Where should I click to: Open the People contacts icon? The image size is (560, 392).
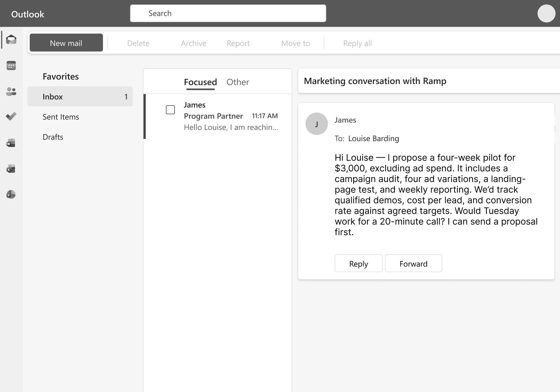[x=11, y=91]
